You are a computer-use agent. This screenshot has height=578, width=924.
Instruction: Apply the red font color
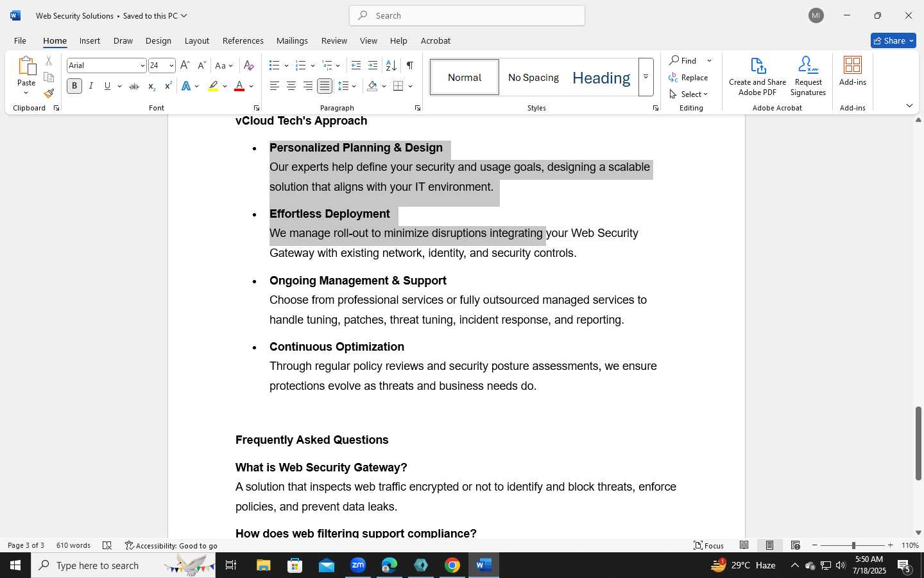pos(239,86)
